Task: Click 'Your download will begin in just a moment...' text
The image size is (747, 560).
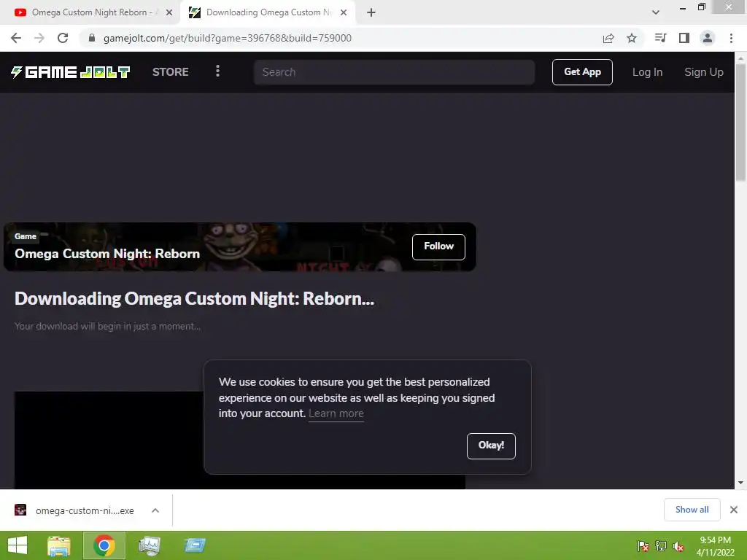Action: click(108, 326)
